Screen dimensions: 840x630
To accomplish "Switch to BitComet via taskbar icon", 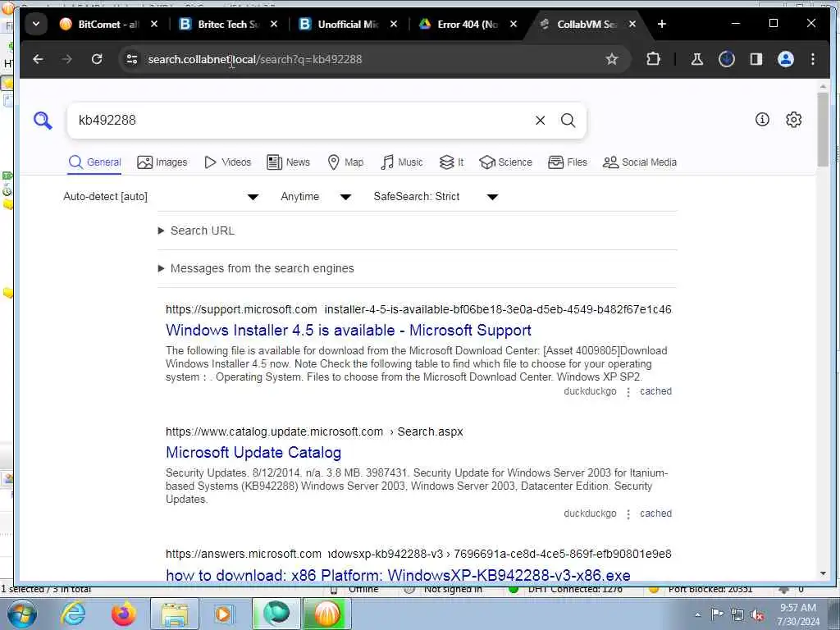I will [x=326, y=614].
